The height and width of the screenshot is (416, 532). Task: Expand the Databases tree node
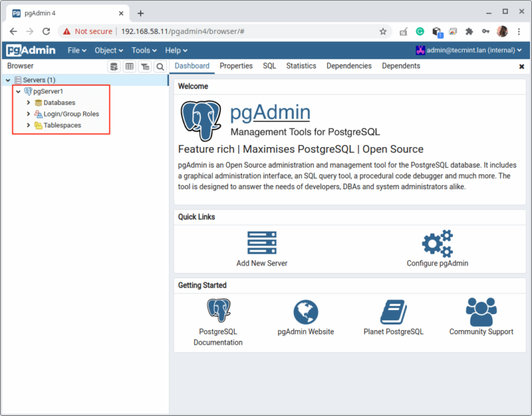[28, 103]
